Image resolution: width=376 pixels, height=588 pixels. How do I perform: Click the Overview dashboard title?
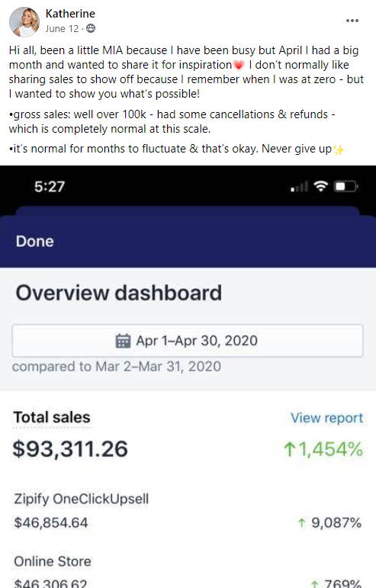[119, 293]
